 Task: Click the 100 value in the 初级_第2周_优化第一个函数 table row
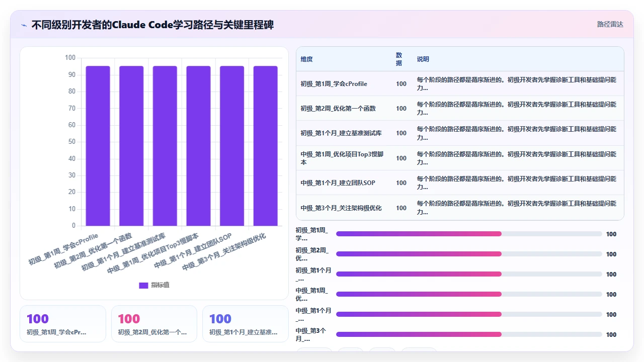pyautogui.click(x=401, y=109)
